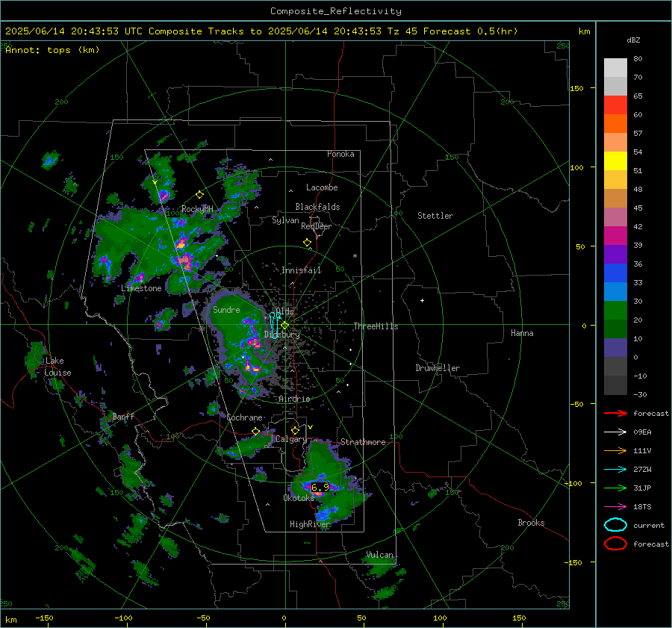Viewport: 672px width, 628px height.
Task: Click the UTC timestamp header line
Action: pyautogui.click(x=261, y=31)
